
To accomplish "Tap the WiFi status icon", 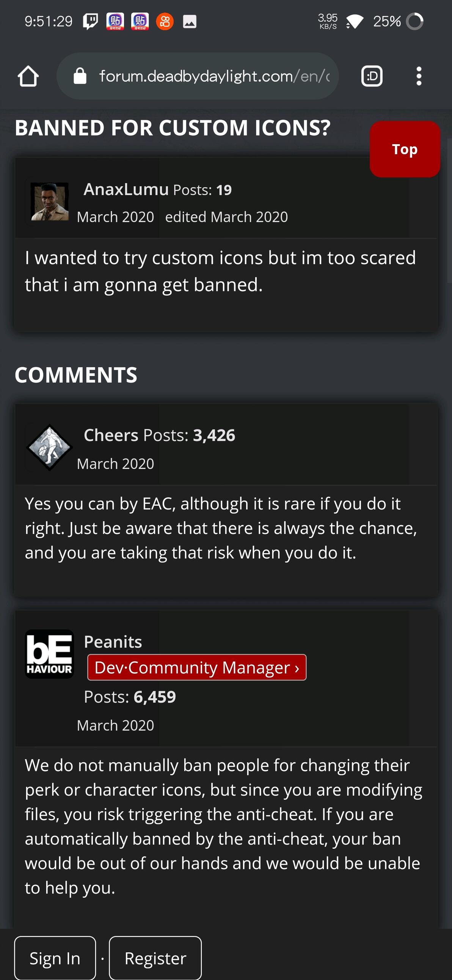I will [x=355, y=22].
